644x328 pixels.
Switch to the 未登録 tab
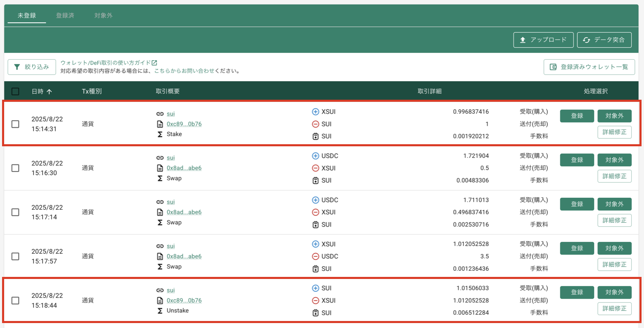tap(27, 16)
